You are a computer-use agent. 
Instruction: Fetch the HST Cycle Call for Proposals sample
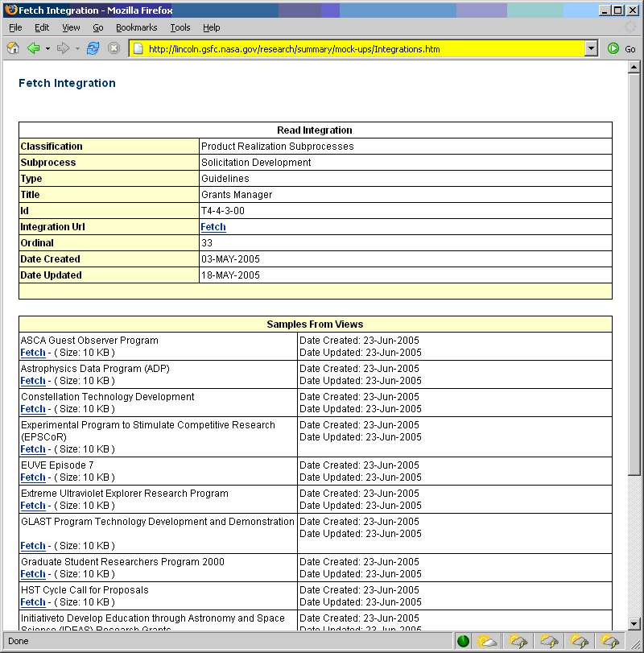tap(33, 602)
